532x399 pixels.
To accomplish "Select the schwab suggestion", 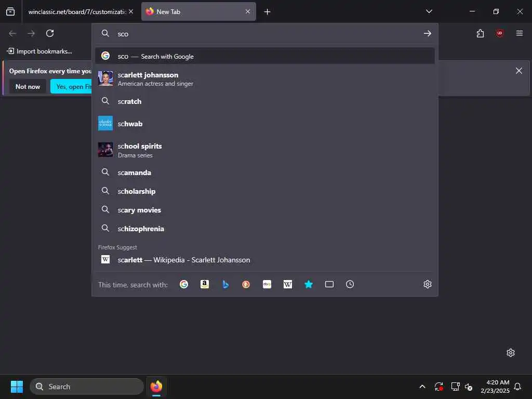I will [265, 124].
